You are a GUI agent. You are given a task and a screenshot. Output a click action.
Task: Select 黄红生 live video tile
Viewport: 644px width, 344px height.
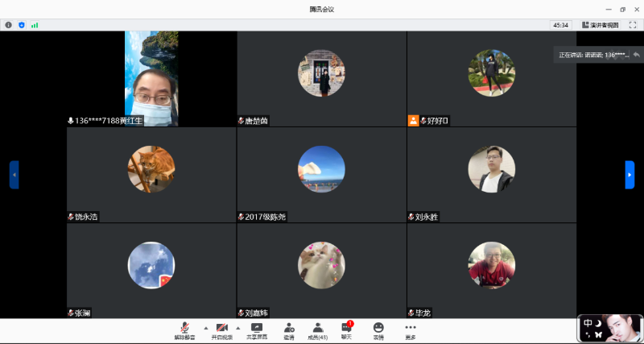[151, 78]
